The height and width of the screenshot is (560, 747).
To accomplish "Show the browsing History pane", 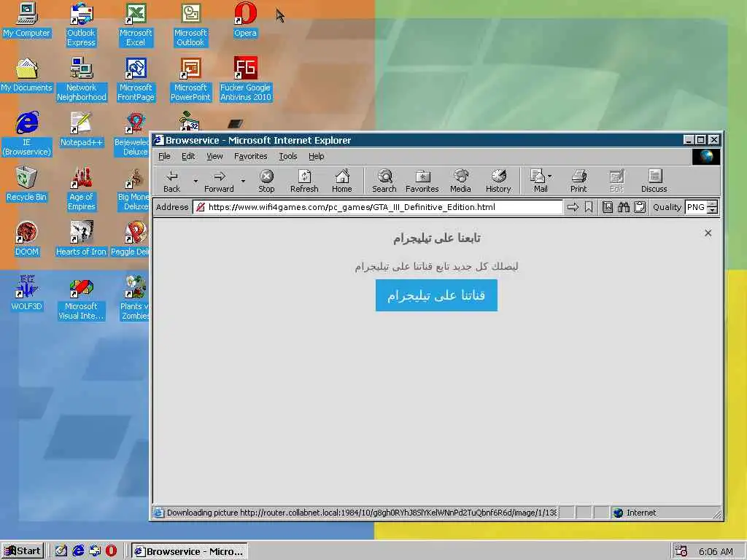I will click(498, 182).
